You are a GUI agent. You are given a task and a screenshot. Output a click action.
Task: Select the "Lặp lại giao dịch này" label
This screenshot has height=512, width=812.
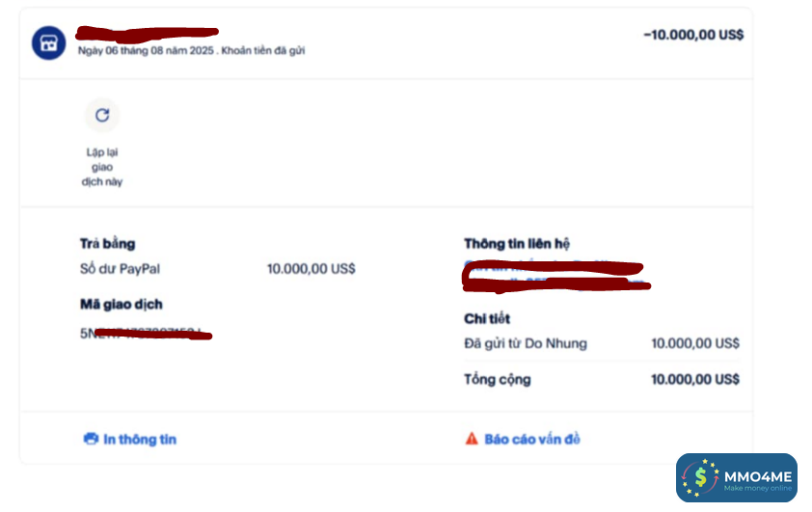(102, 167)
